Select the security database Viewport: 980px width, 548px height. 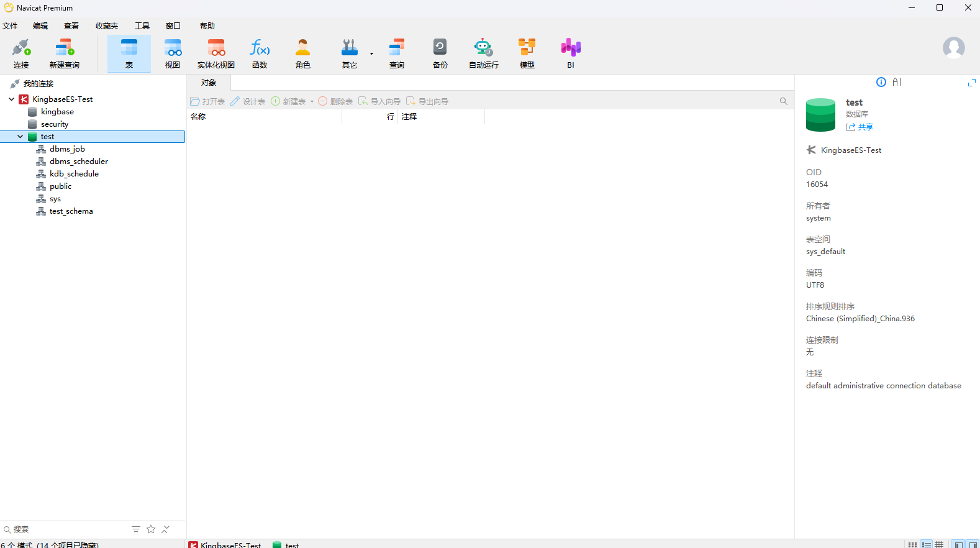pyautogui.click(x=55, y=124)
